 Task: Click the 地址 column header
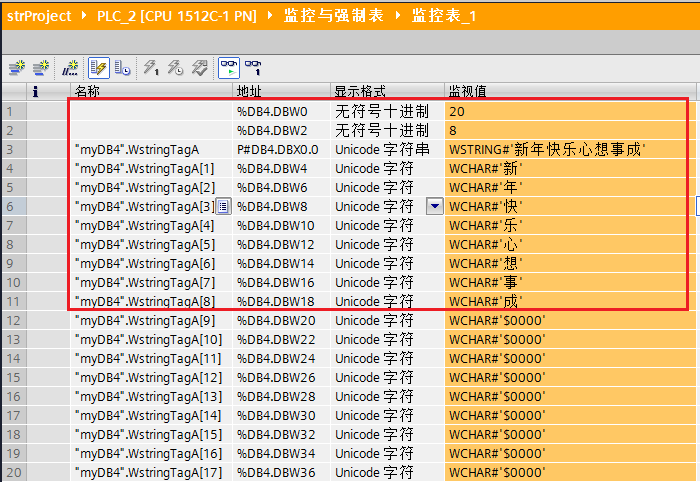282,91
